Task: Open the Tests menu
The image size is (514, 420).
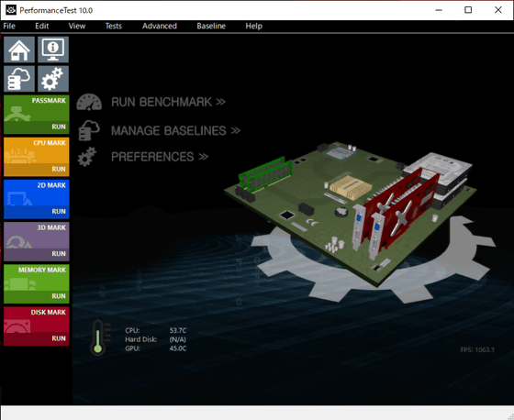Action: (114, 26)
